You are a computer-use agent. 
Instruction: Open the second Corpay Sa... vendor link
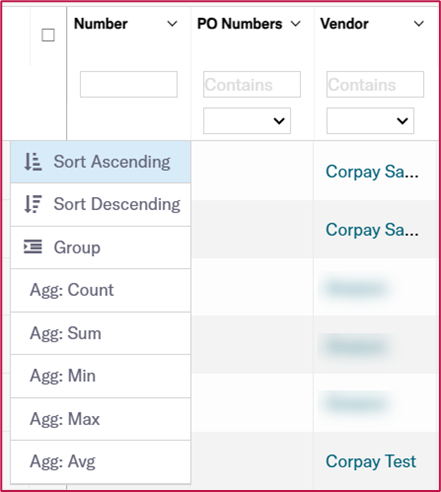click(x=372, y=230)
